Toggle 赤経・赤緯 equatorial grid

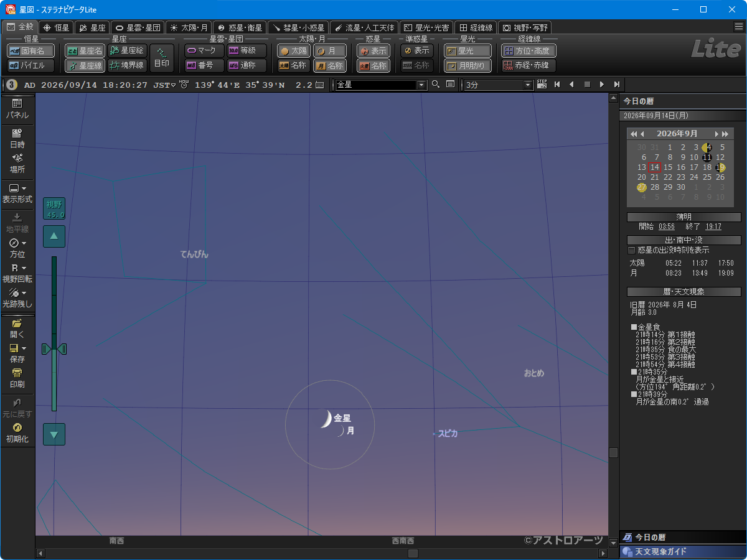pos(529,65)
